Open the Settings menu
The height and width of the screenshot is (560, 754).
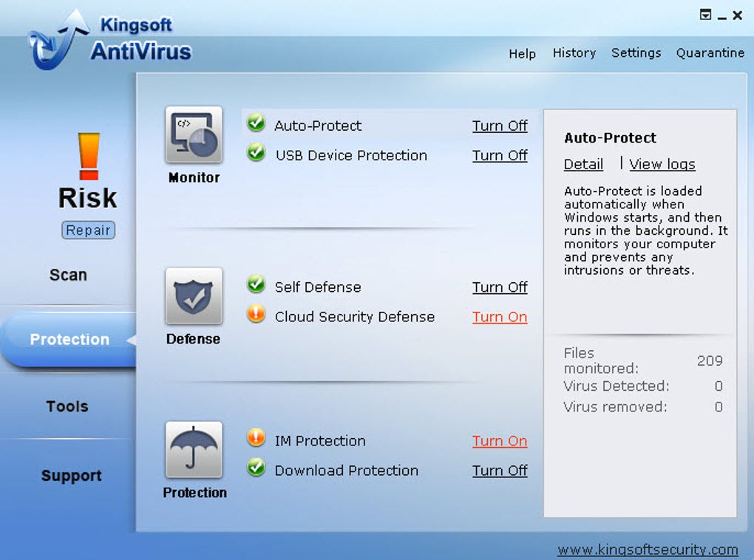(x=636, y=53)
